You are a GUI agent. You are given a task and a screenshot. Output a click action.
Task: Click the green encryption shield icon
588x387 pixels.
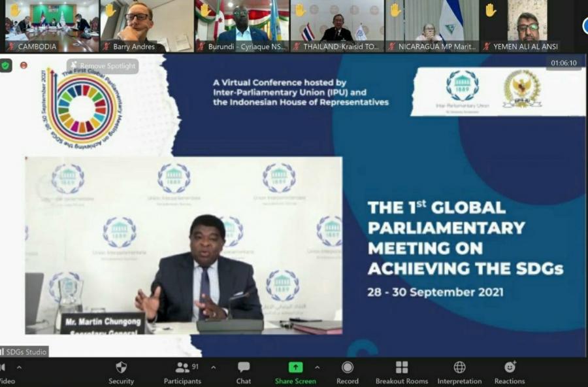click(6, 65)
